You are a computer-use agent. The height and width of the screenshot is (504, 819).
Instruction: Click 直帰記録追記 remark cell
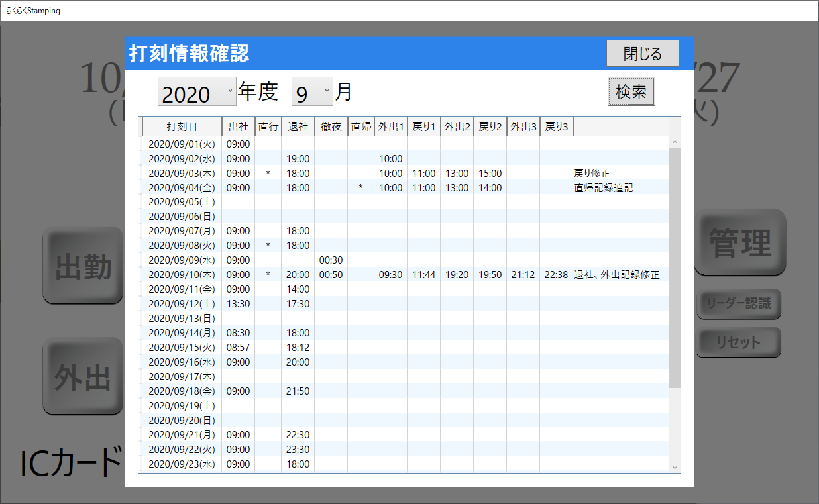click(603, 188)
